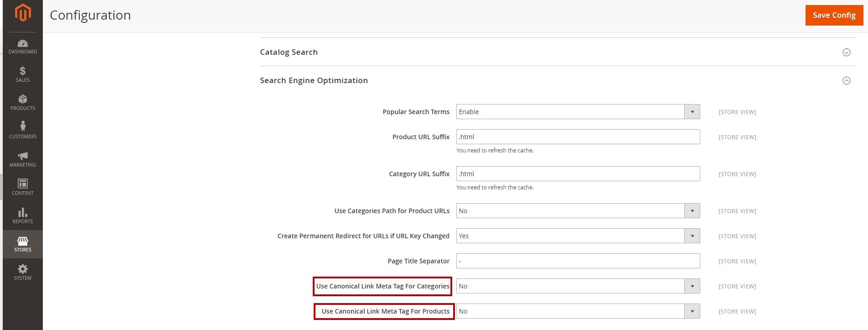Screen dimensions: 868x330
Task: Open Use Categories Path for Product URLs dropdown
Action: click(x=578, y=211)
